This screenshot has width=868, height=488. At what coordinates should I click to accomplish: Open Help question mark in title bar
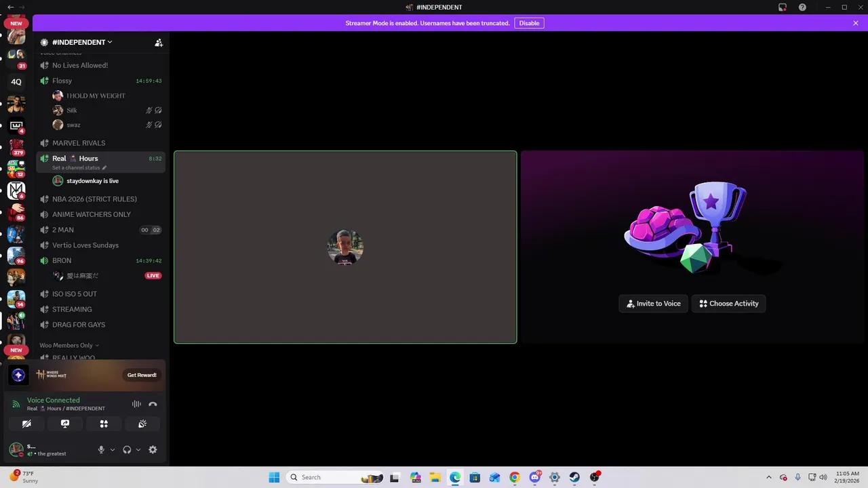pos(802,7)
